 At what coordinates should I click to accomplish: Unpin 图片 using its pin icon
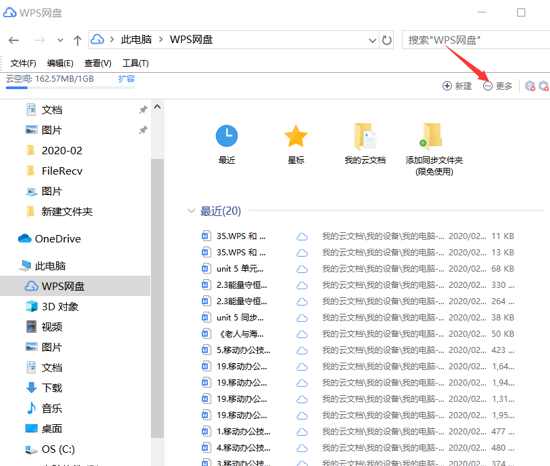click(143, 130)
